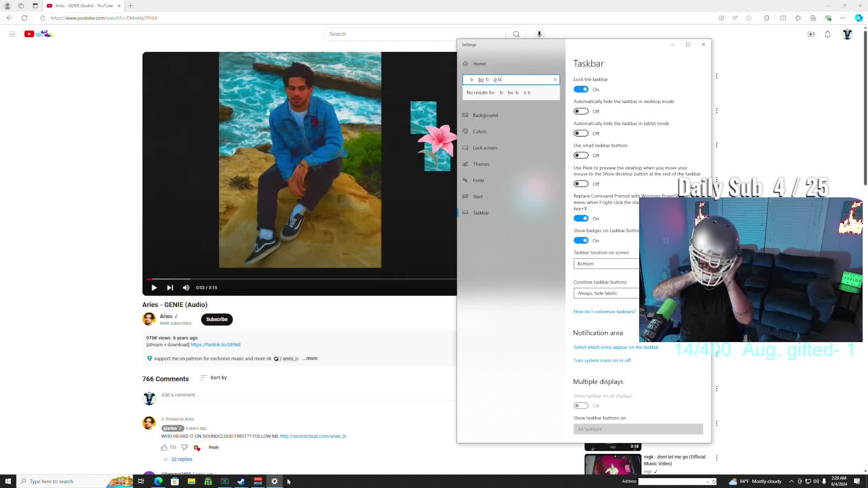Open the Fonts settings section
Screen dimensions: 868x488
coord(478,180)
